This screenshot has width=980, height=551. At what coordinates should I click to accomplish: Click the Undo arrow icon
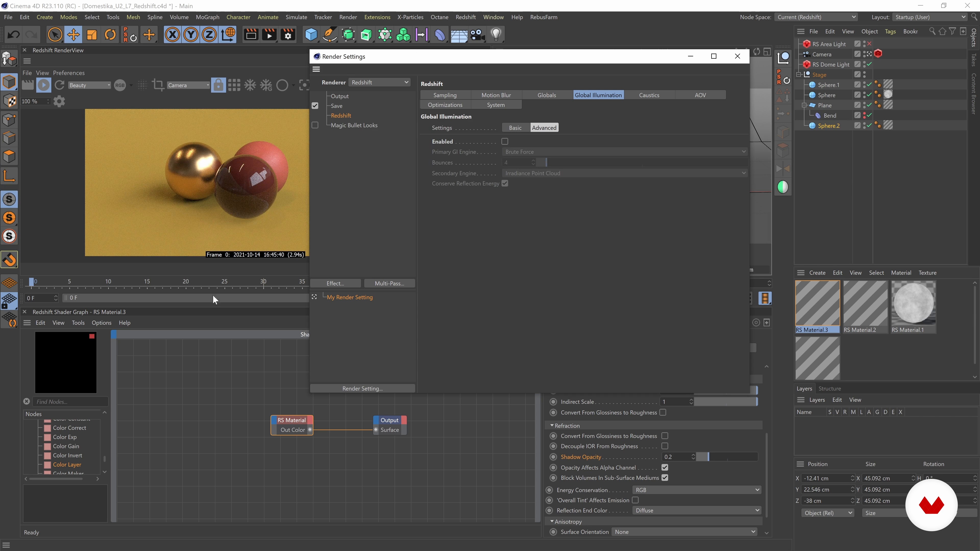14,35
